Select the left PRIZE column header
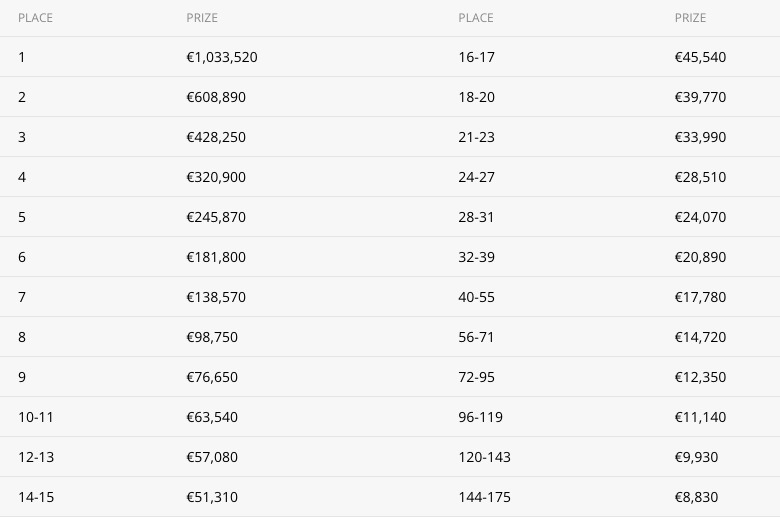780x518 pixels. point(202,18)
